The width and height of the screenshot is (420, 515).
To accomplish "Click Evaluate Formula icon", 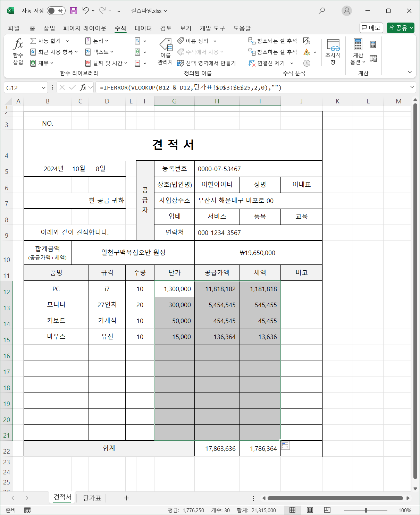I will 307,63.
